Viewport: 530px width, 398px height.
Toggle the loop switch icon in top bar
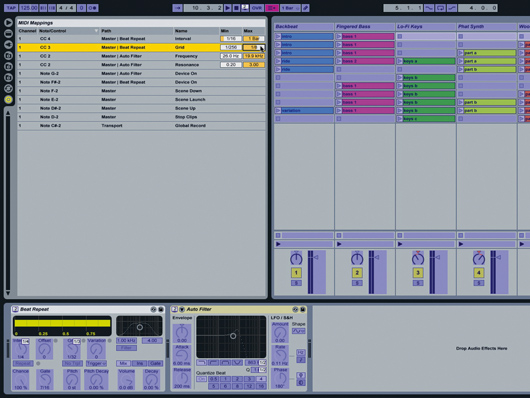tap(440, 8)
